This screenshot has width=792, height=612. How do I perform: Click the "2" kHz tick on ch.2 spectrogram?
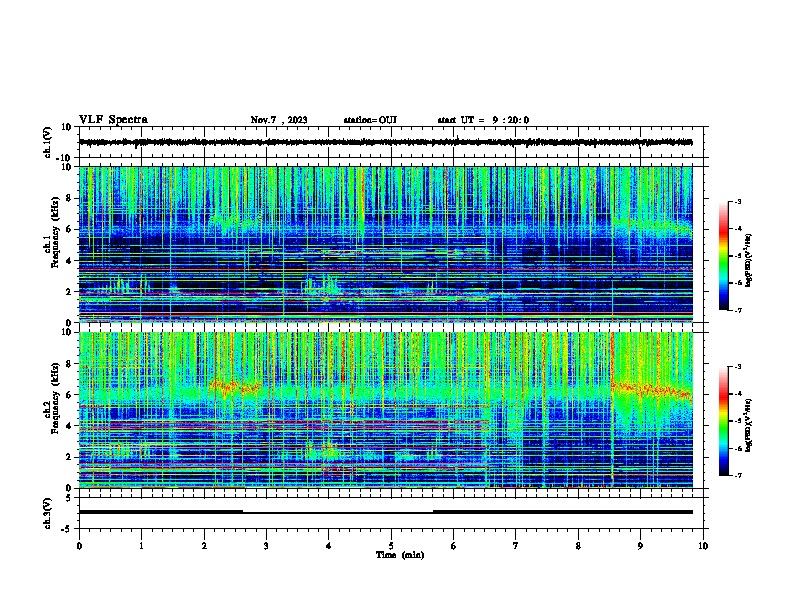70,457
